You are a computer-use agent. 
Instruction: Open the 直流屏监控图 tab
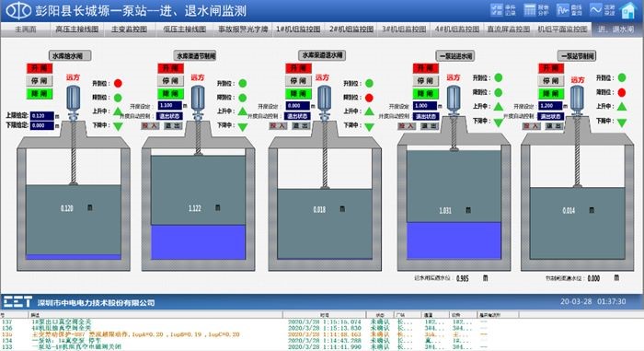(509, 29)
